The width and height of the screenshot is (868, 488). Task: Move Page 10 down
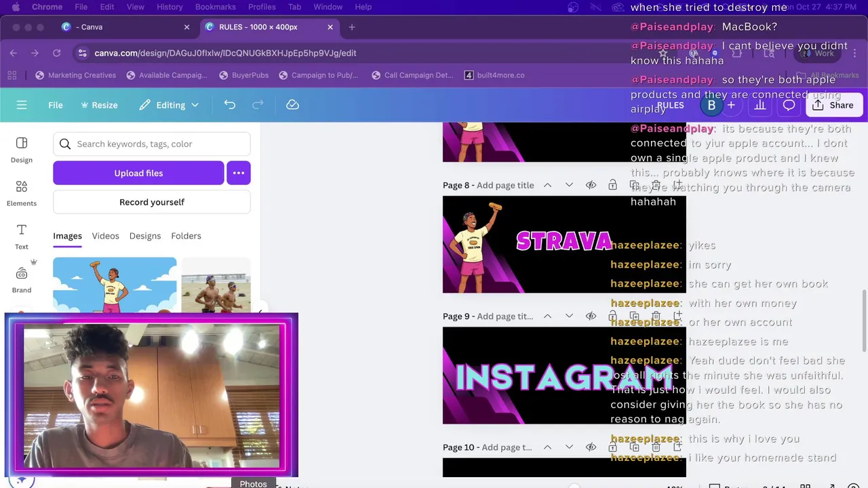569,447
